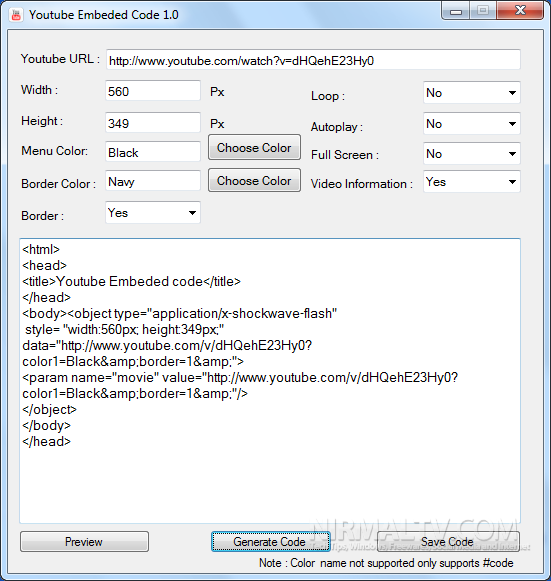551x581 pixels.
Task: Click the Generate Code button
Action: (270, 542)
